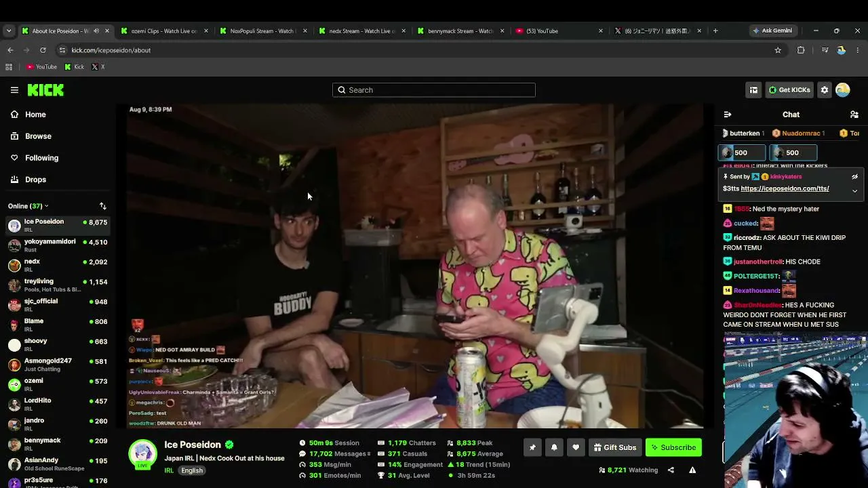Share the stream via share icon

[x=671, y=470]
